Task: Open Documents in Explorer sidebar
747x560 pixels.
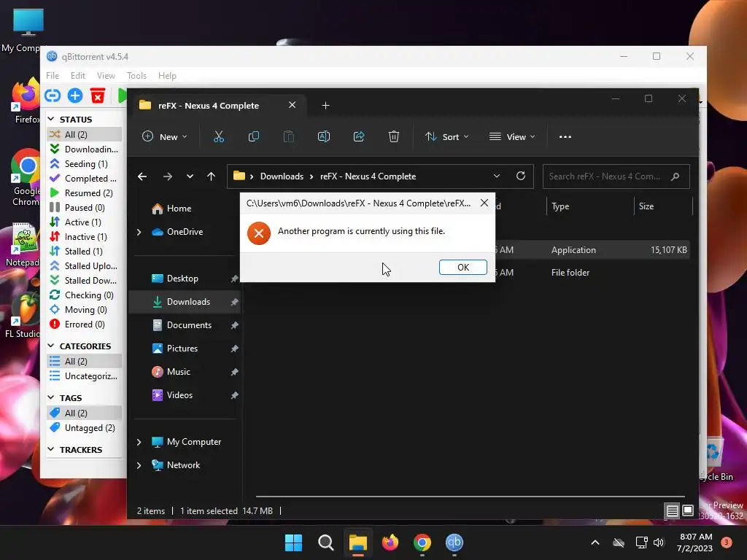Action: click(188, 325)
